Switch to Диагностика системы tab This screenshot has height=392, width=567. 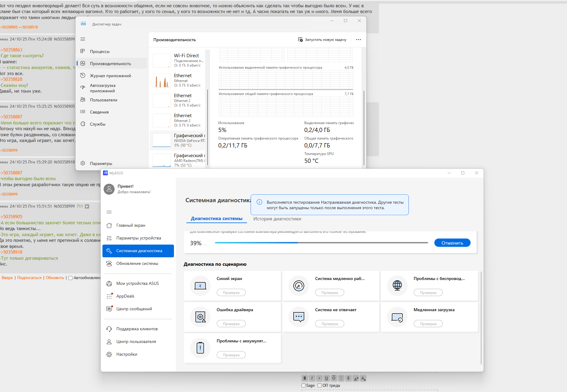coord(217,219)
